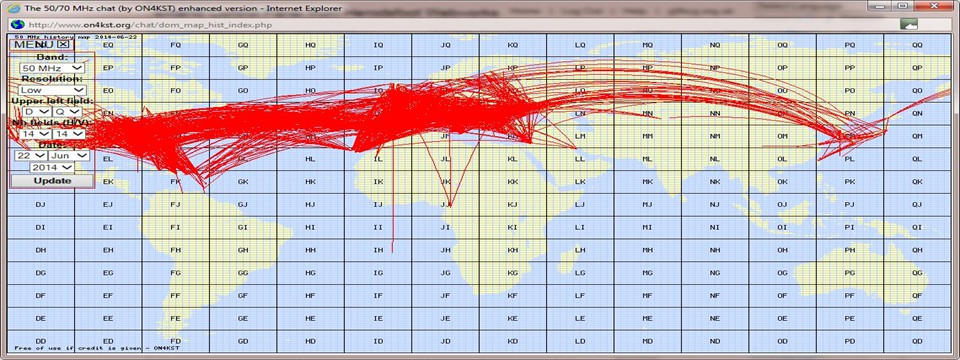Viewport: 960px width, 360px height.
Task: Click the green compatibility view icon in address bar
Action: [x=909, y=24]
